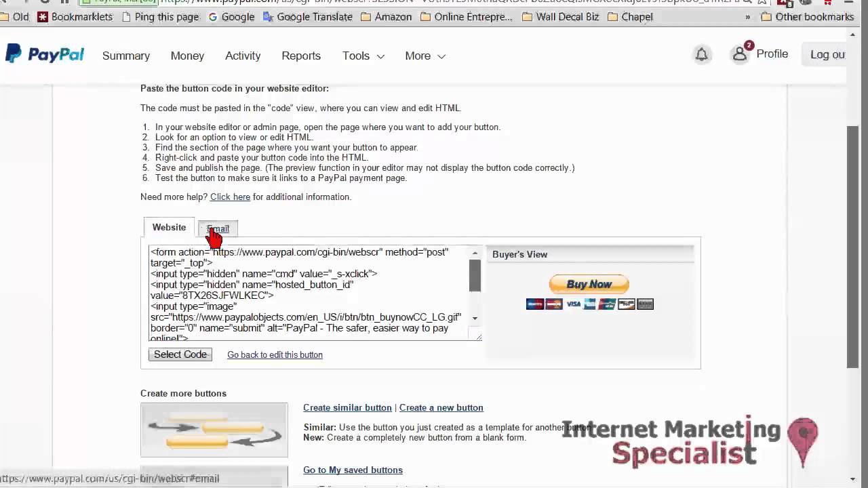Click Go back to edit this button
The image size is (868, 488).
tap(275, 354)
